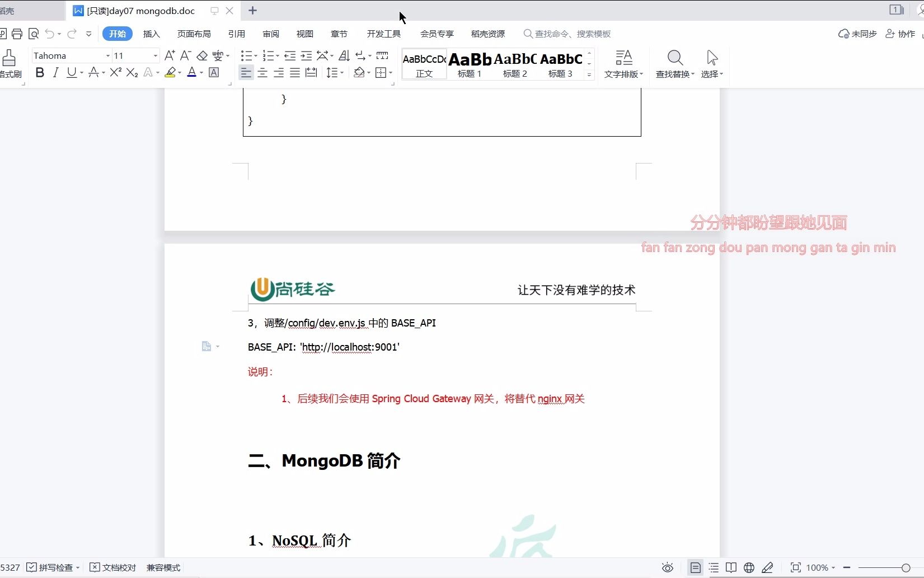Toggle eye protection mode in status bar

(x=667, y=567)
